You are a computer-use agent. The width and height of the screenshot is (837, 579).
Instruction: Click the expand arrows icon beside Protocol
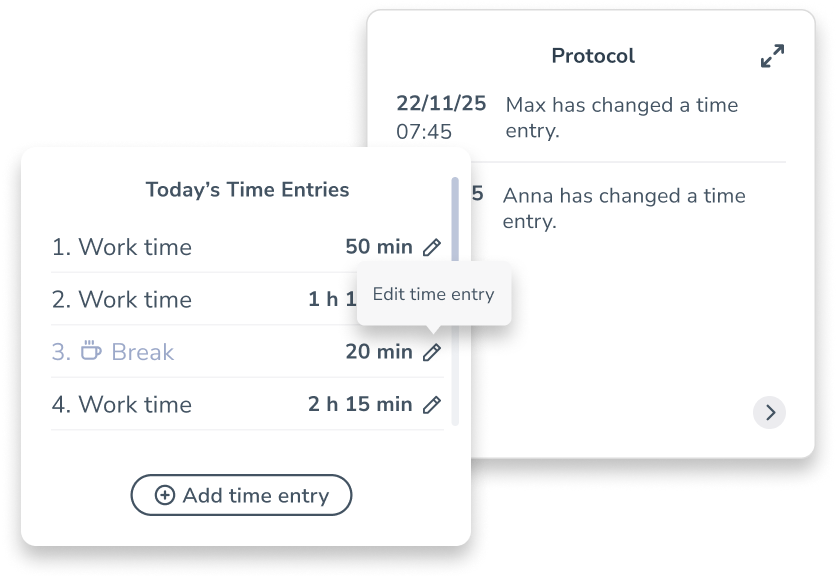(770, 56)
